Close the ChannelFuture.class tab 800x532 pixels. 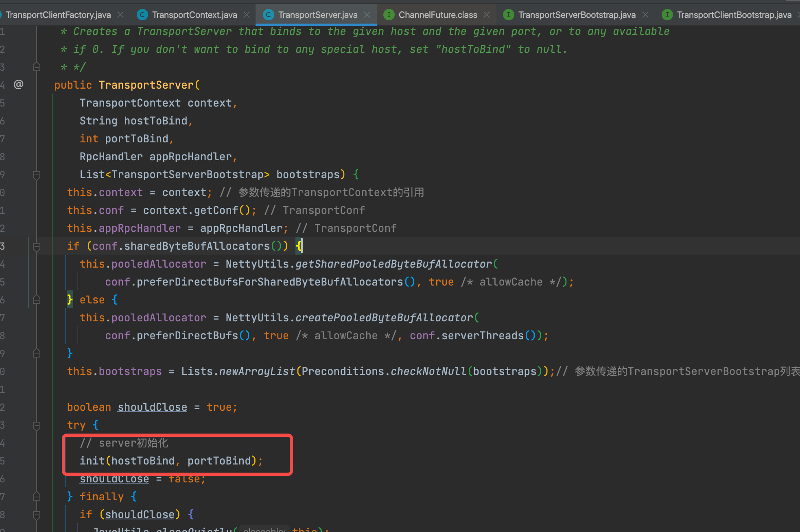click(x=487, y=15)
